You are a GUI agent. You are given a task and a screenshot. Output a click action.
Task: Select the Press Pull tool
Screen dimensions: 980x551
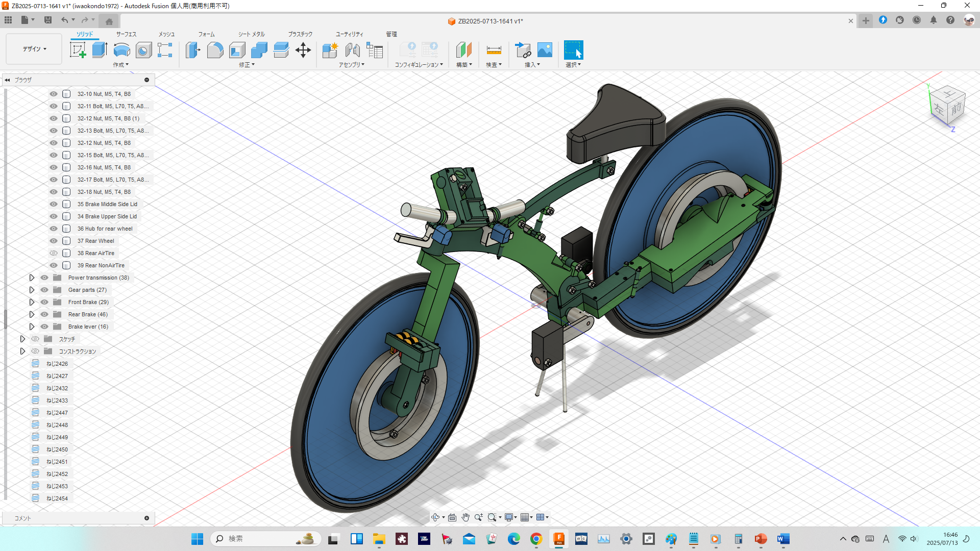(x=193, y=50)
